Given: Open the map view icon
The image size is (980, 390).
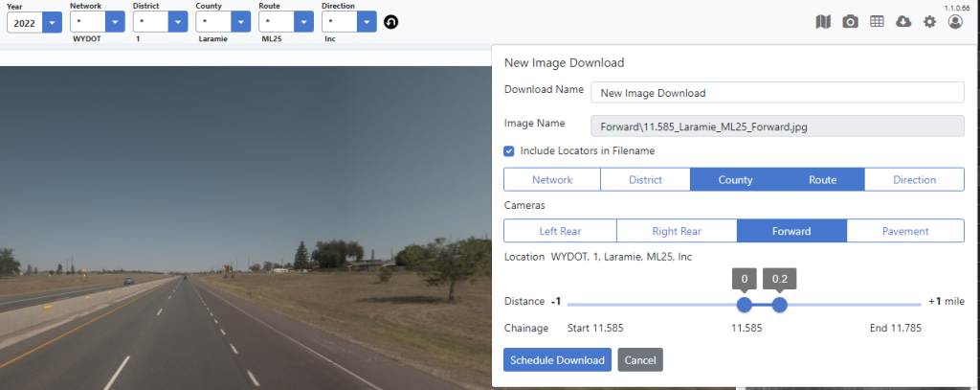Looking at the screenshot, I should tap(824, 21).
